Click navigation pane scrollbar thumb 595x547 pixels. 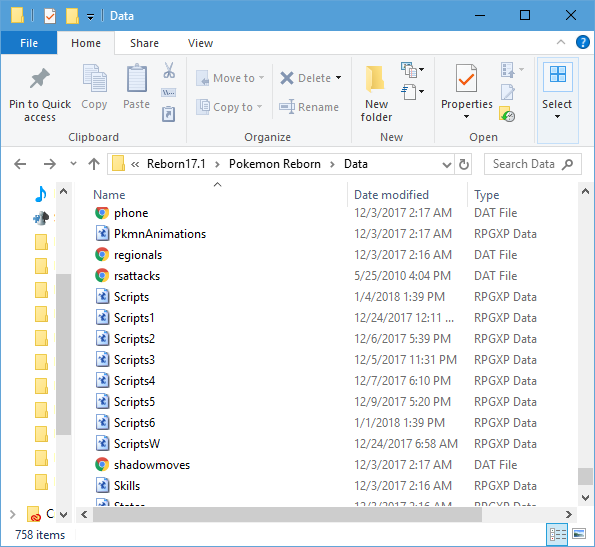point(63,354)
